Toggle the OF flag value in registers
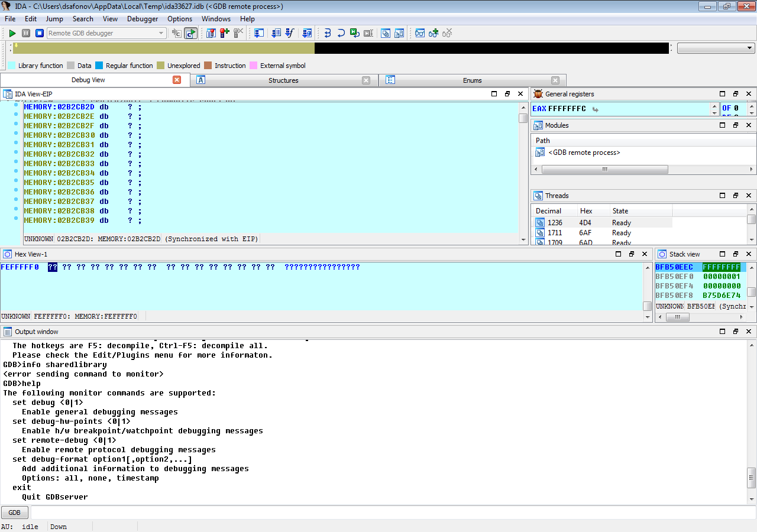This screenshot has width=757, height=532. (736, 108)
